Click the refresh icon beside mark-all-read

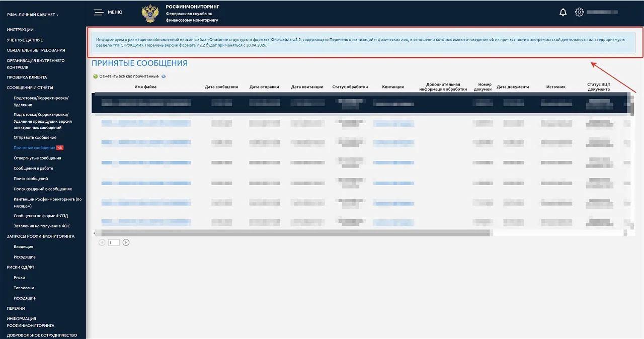pos(164,76)
